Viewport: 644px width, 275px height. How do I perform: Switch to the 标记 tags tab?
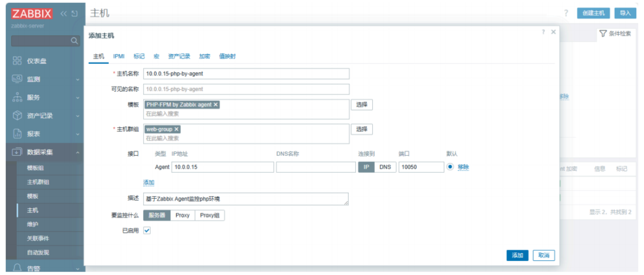pos(139,56)
